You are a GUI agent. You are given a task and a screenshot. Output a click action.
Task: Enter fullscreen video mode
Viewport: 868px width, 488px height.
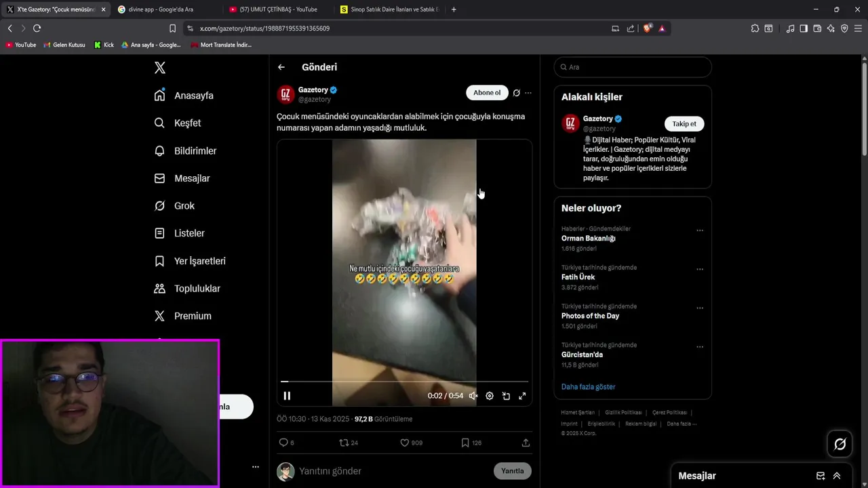pos(522,396)
